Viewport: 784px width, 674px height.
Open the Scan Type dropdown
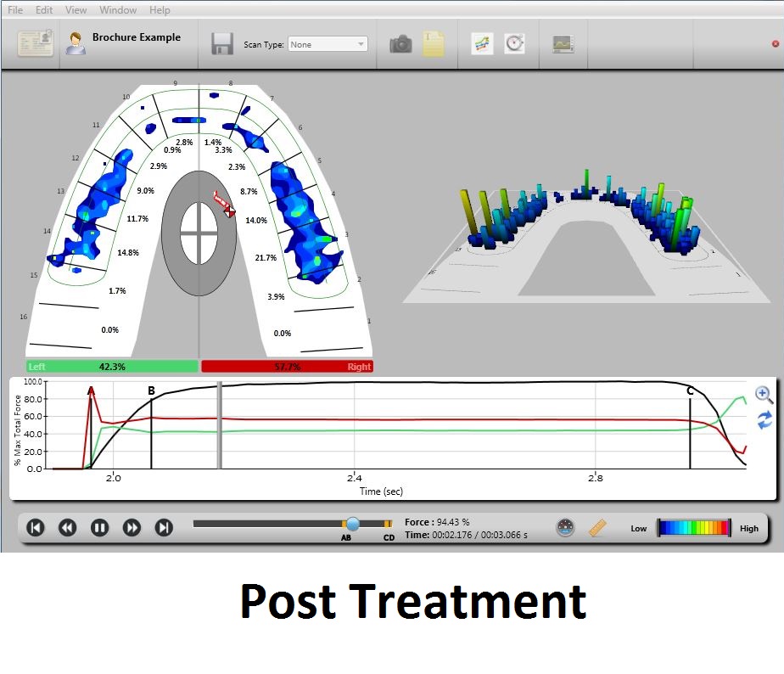[x=328, y=44]
